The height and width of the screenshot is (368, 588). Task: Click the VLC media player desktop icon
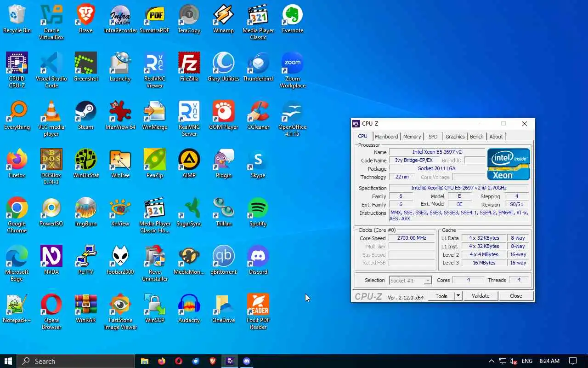(x=51, y=118)
